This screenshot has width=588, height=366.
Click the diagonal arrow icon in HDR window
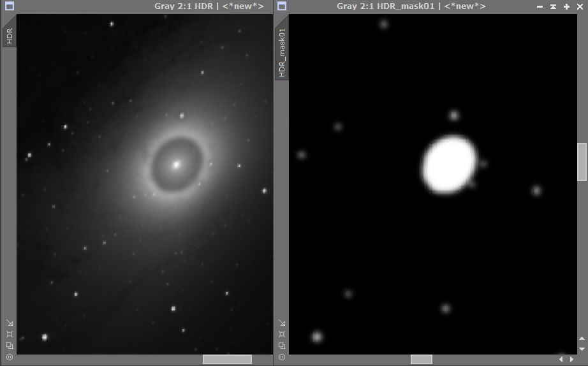click(9, 323)
